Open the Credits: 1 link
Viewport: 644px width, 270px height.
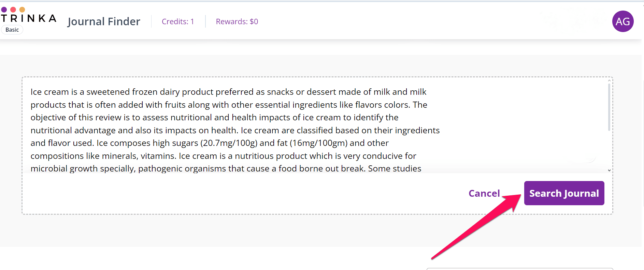[178, 21]
